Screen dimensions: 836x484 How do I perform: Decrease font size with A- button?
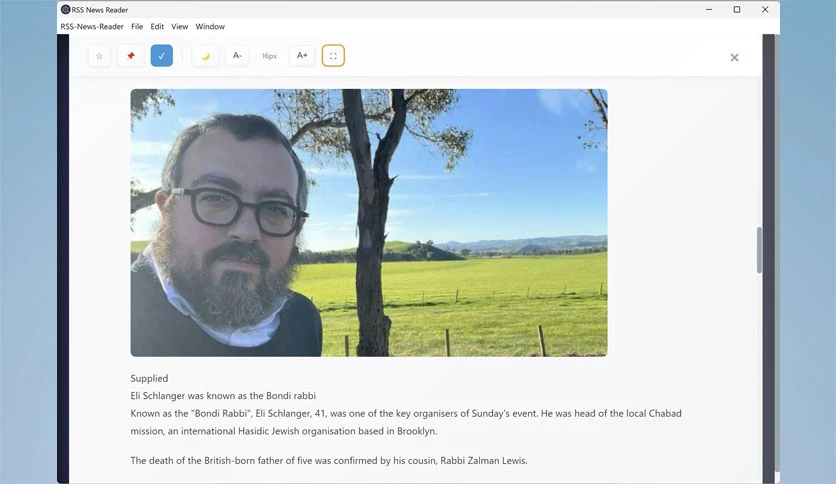click(237, 55)
